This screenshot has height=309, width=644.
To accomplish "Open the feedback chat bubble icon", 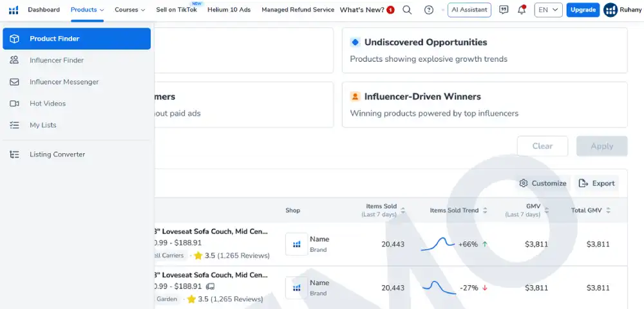I will pyautogui.click(x=504, y=10).
